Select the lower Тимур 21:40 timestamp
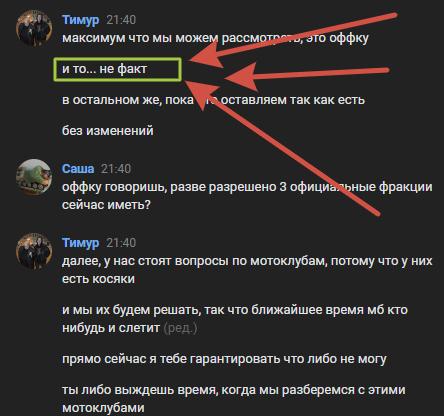Image resolution: width=444 pixels, height=416 pixels. click(121, 243)
